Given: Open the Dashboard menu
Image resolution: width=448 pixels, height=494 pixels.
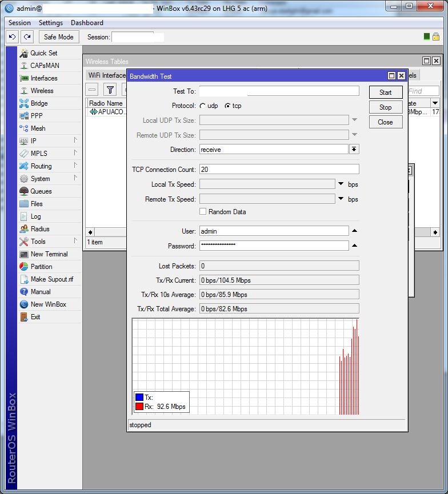Looking at the screenshot, I should 87,23.
